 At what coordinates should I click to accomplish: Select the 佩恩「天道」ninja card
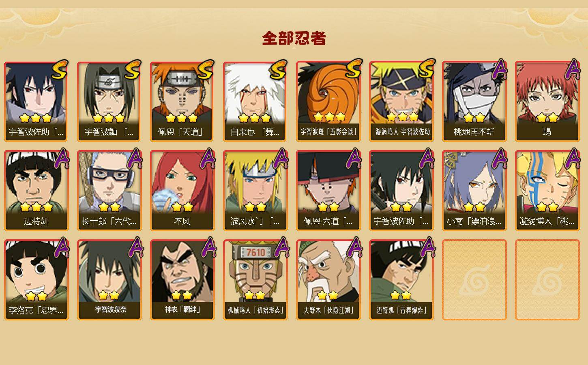pyautogui.click(x=182, y=101)
